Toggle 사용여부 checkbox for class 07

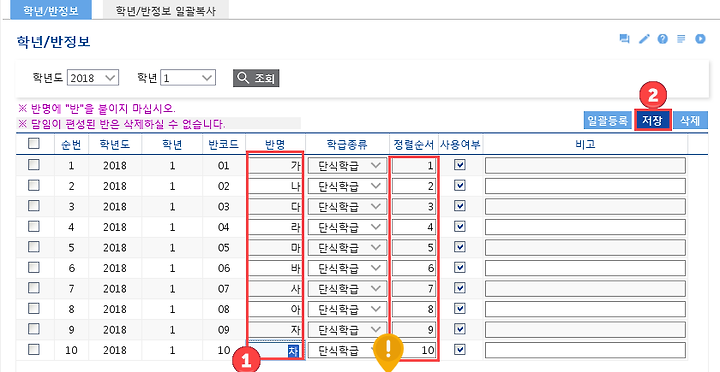[x=460, y=288]
